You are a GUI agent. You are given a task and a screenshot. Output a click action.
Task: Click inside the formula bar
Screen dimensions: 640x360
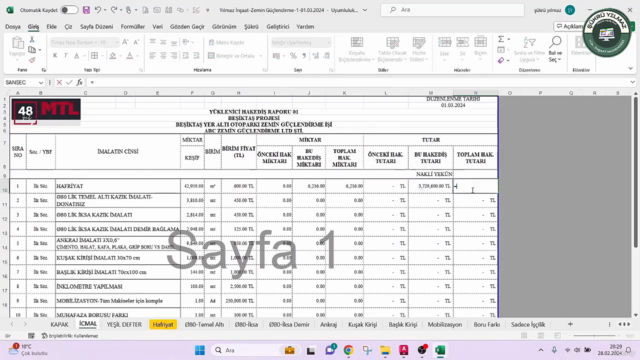359,82
